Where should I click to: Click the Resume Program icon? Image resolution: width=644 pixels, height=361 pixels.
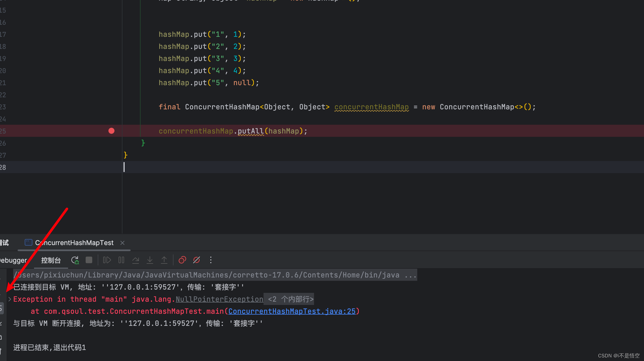107,260
